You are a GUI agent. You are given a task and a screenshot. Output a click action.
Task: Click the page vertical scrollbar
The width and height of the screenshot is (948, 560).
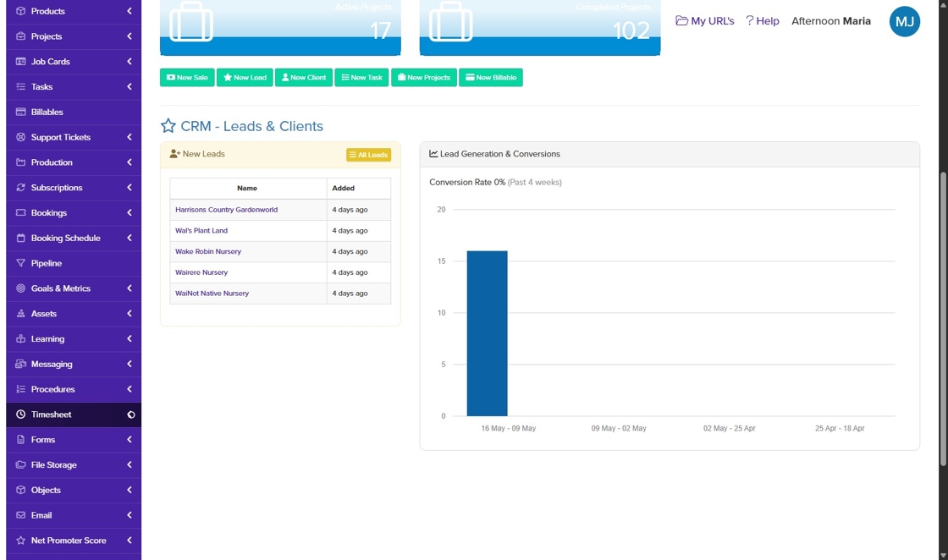tap(943, 320)
